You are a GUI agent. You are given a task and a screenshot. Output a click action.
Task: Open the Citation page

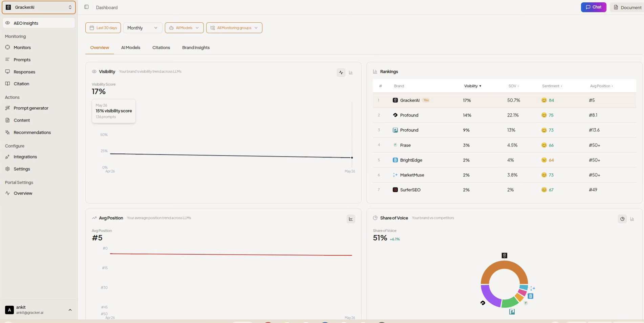(x=21, y=84)
